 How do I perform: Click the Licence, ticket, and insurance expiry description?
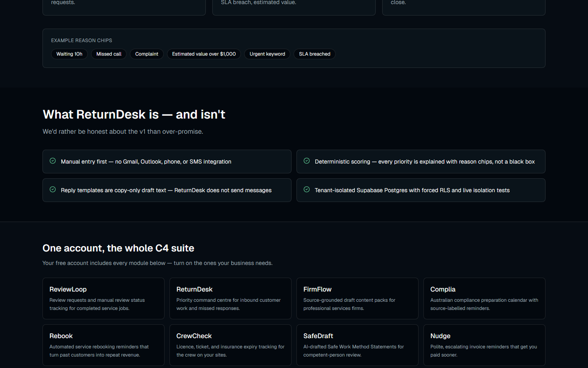230,351
